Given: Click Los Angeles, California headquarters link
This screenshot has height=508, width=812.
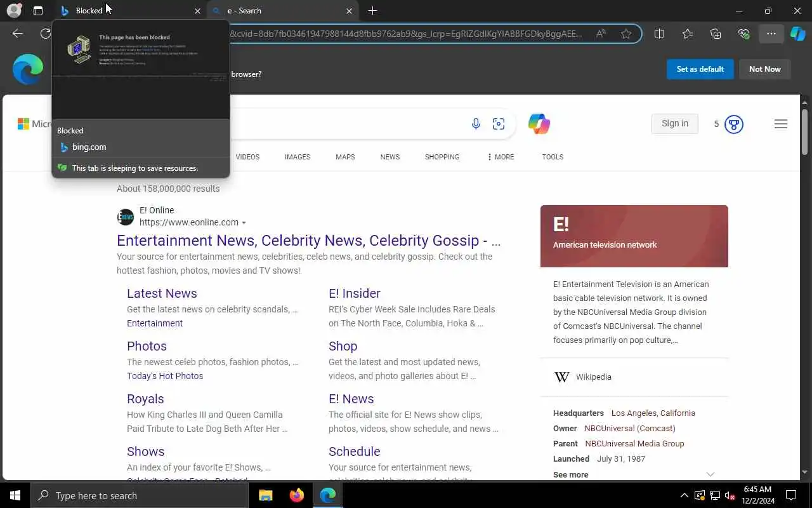Looking at the screenshot, I should 653,413.
